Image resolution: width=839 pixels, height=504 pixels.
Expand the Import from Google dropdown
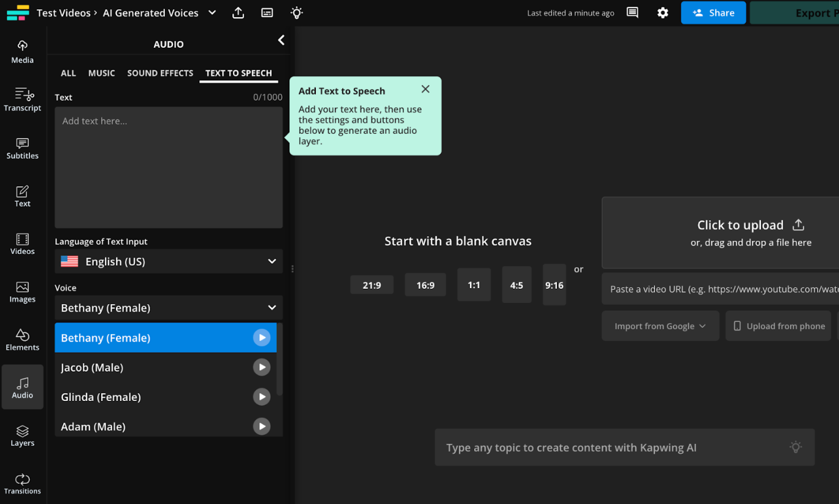(660, 326)
